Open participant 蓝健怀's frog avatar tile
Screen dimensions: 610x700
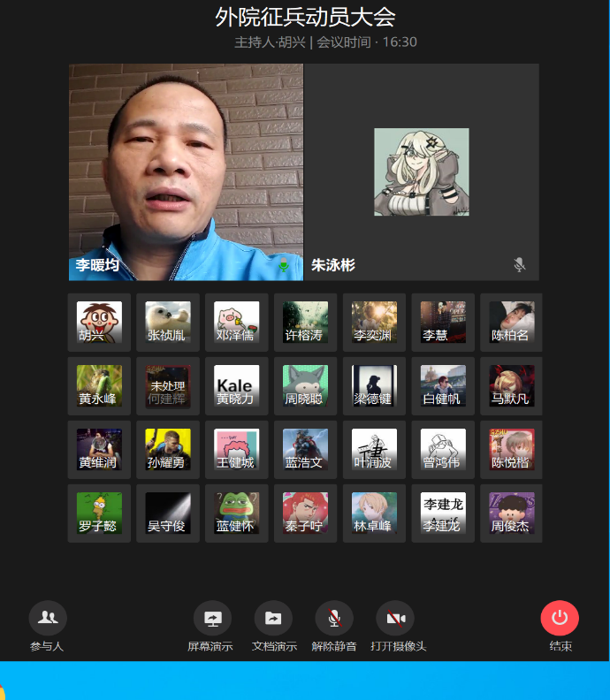click(x=236, y=514)
